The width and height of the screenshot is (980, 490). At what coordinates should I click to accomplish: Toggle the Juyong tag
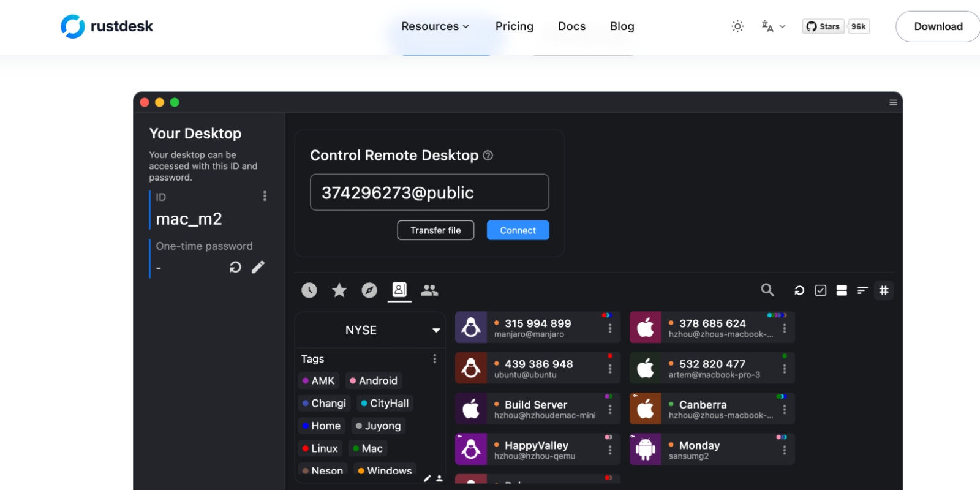[x=379, y=426]
